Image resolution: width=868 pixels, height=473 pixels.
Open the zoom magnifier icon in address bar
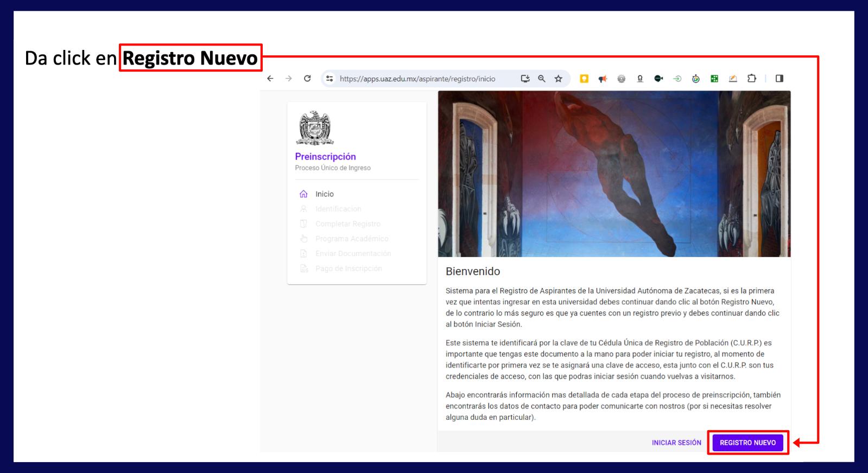(542, 79)
